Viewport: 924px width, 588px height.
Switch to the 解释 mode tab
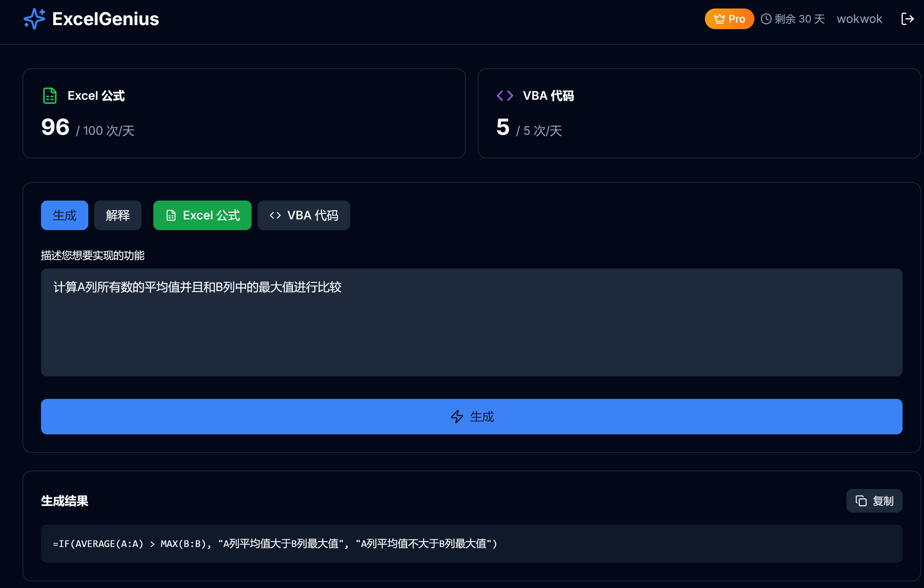point(117,215)
